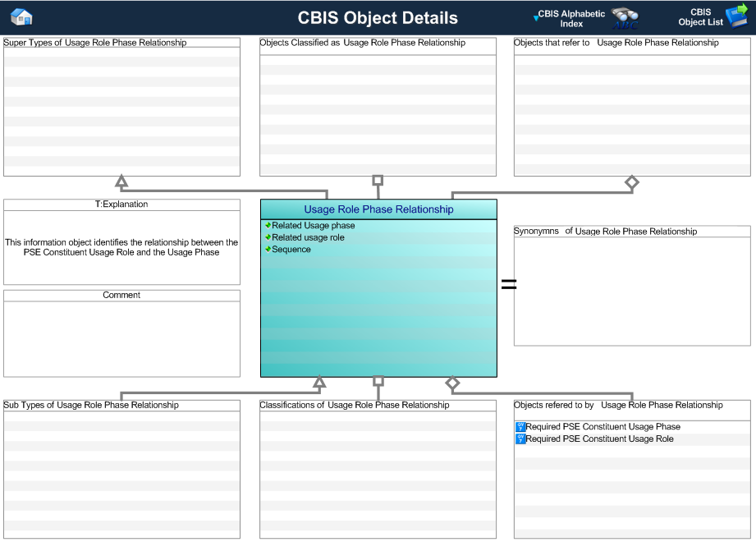Image resolution: width=756 pixels, height=542 pixels.
Task: Open Required PSE Constituent Usage Phase
Action: pyautogui.click(x=603, y=427)
